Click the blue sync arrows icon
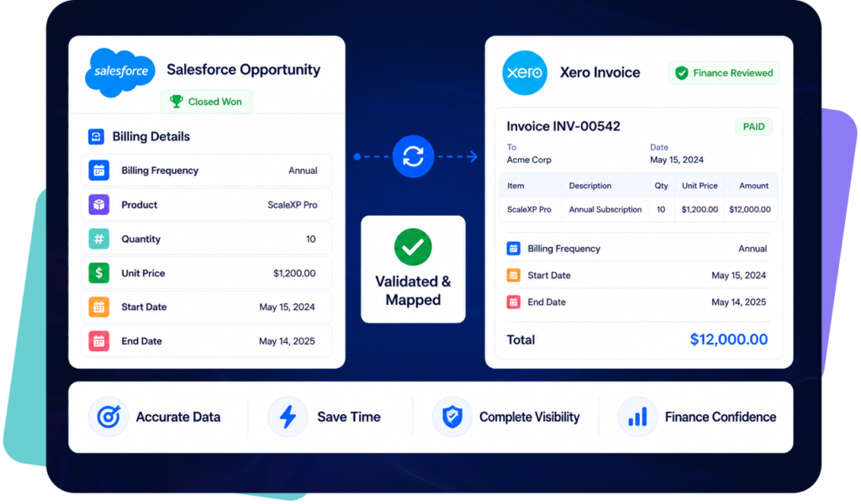Viewport: 861px width, 504px height. (413, 156)
